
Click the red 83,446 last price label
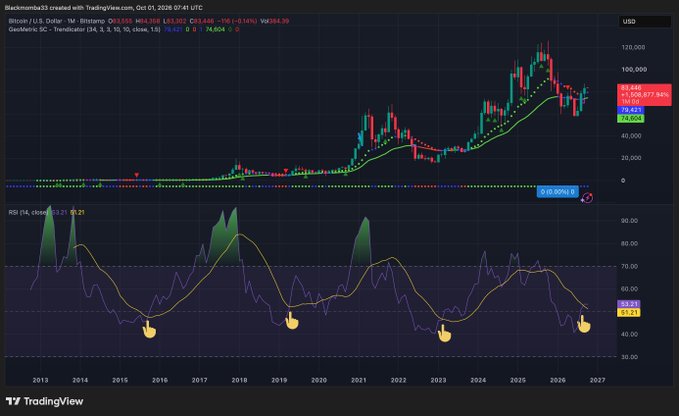(644, 95)
